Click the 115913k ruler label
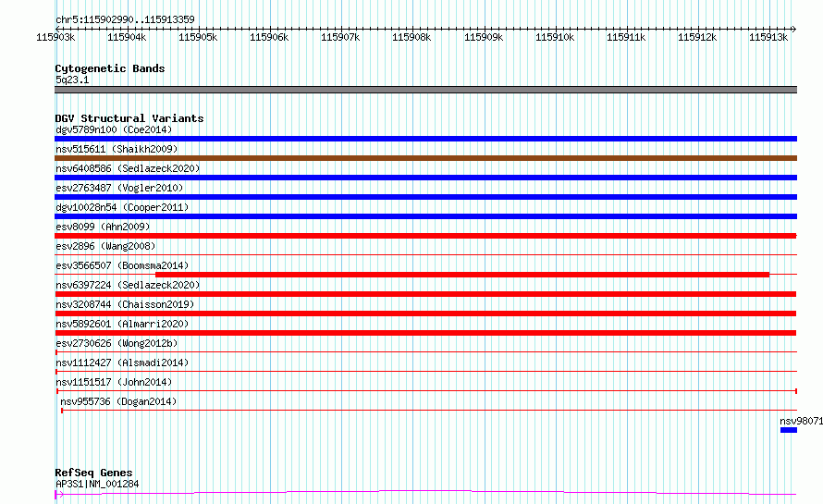This screenshot has width=823, height=504. point(768,37)
